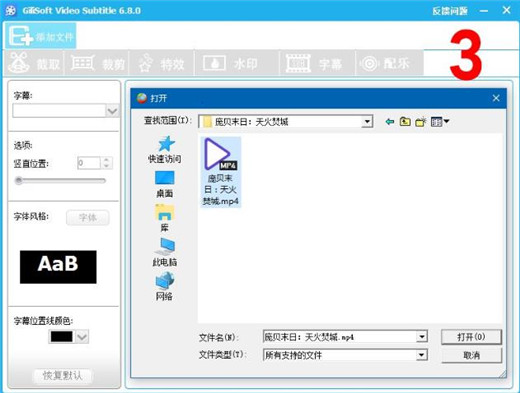Select 网络 network in sidebar
This screenshot has width=520, height=393.
coord(165,286)
